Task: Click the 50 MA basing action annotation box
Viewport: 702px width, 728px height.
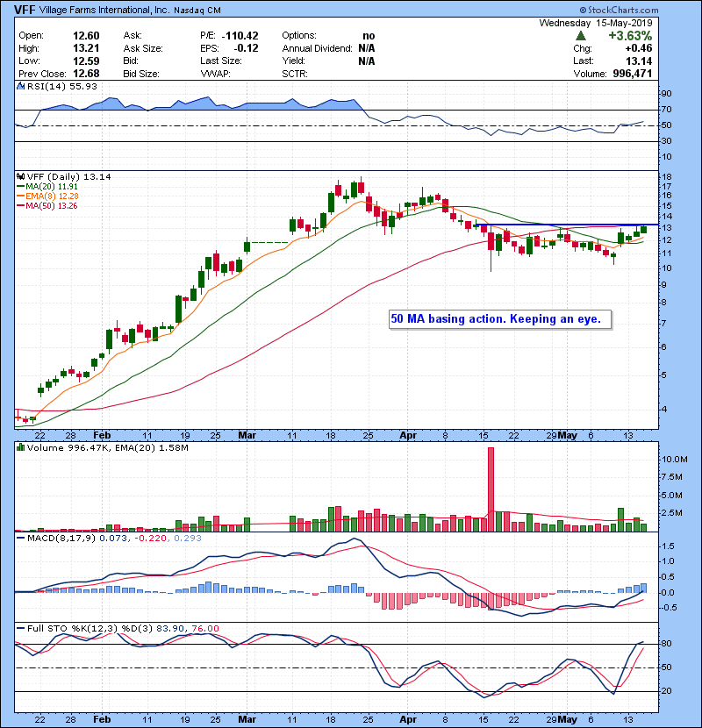Action: click(500, 319)
